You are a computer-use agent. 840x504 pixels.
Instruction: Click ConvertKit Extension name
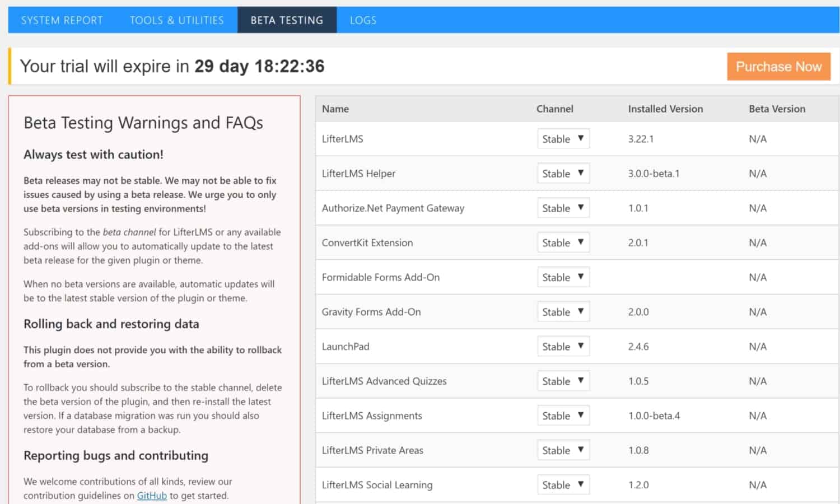tap(367, 243)
